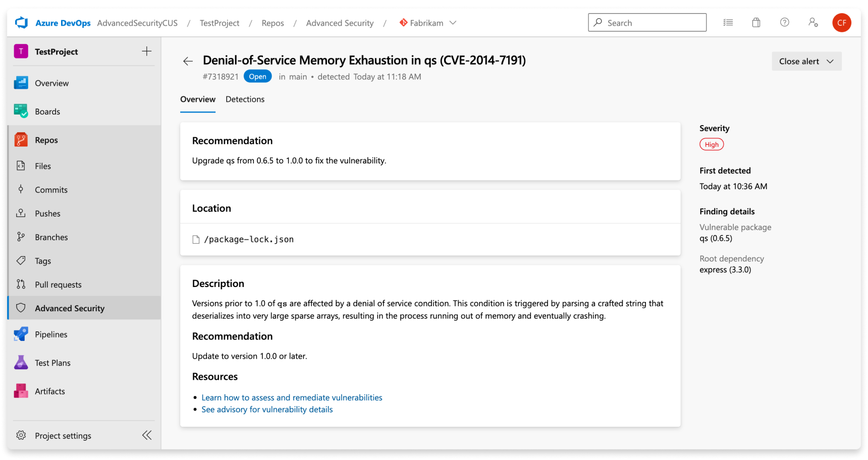Click the TestProject breadcrumb link
Viewport: 868px width, 460px height.
pos(220,23)
